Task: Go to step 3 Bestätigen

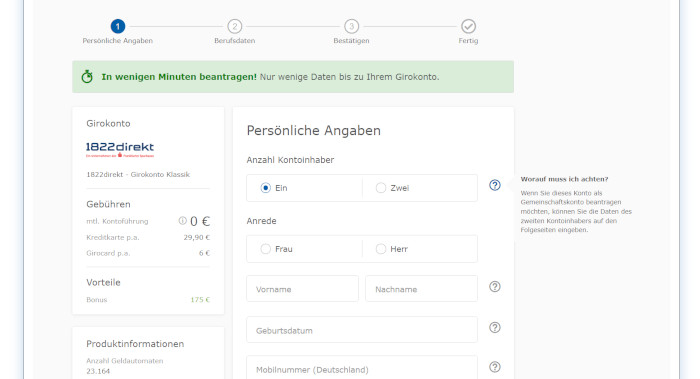Action: (x=351, y=26)
